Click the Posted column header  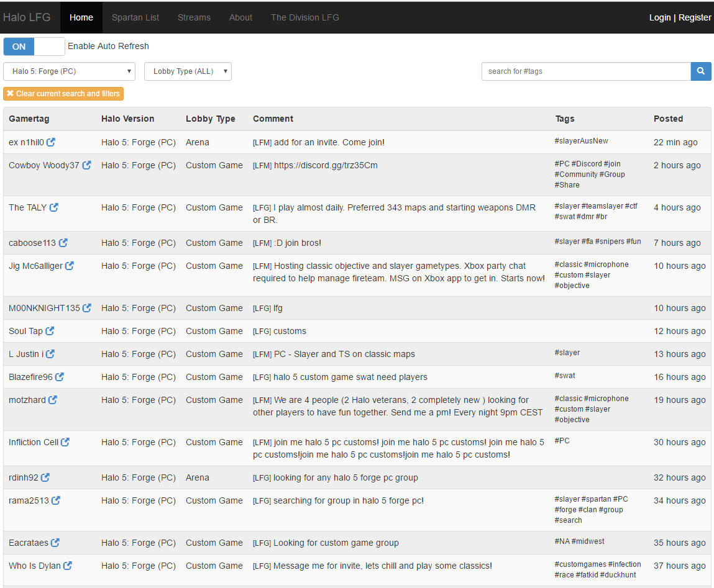click(668, 119)
